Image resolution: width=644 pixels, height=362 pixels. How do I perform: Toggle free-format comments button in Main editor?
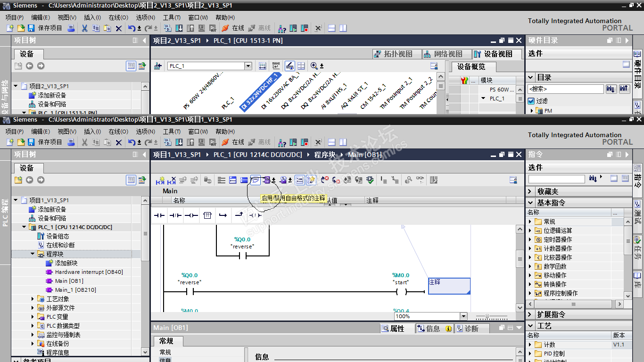[256, 180]
